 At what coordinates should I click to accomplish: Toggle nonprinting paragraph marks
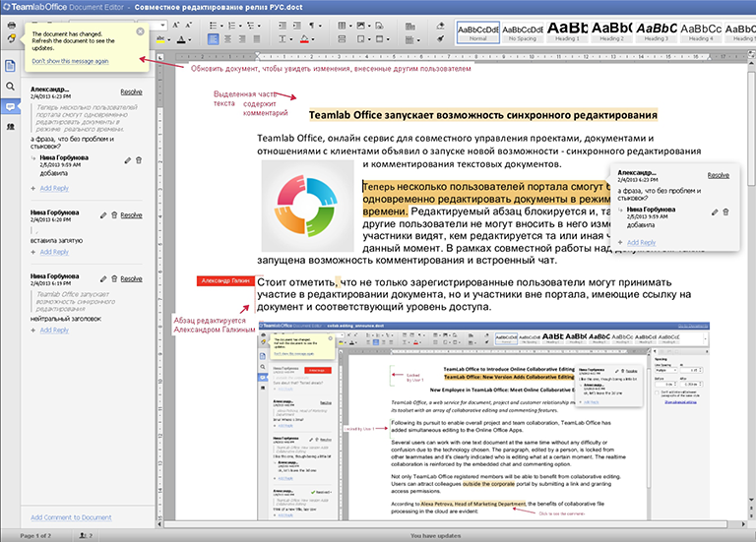312,25
